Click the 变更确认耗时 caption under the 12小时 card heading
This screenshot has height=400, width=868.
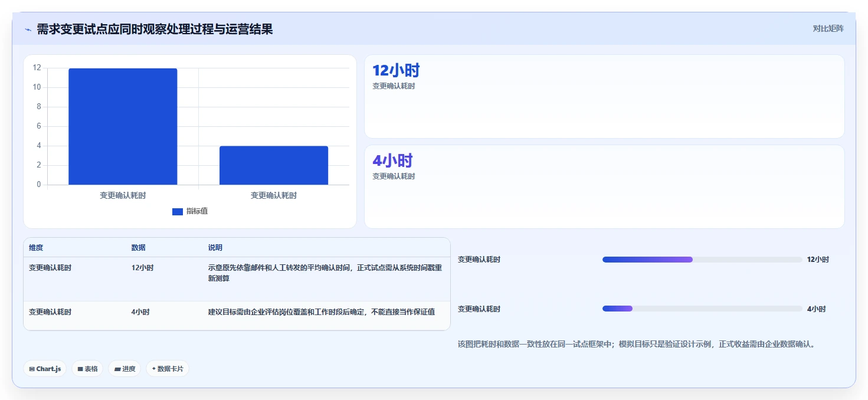(394, 86)
